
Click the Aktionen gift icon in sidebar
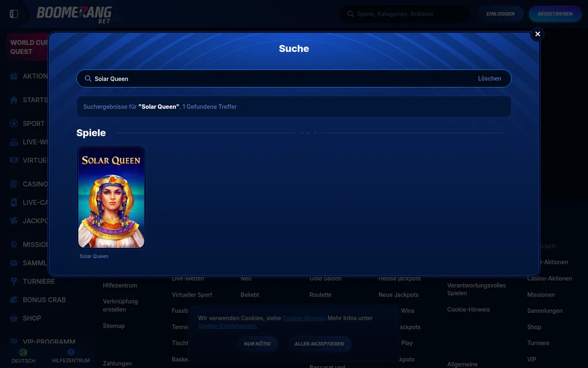[x=14, y=76]
